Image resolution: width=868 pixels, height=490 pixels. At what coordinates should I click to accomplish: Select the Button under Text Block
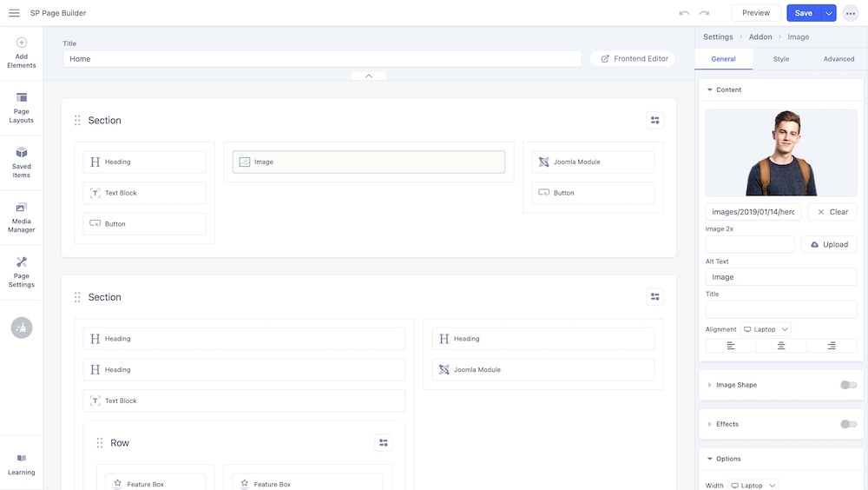click(x=144, y=224)
